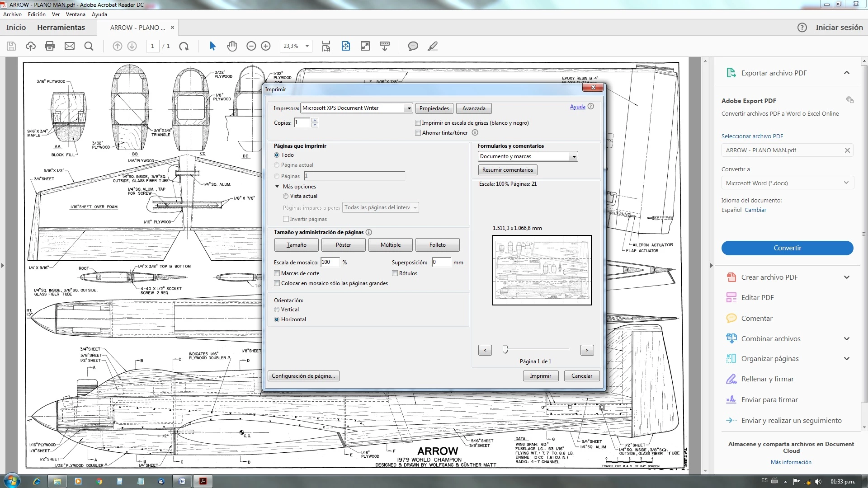
Task: Click the page preview slider handle
Action: pyautogui.click(x=505, y=349)
